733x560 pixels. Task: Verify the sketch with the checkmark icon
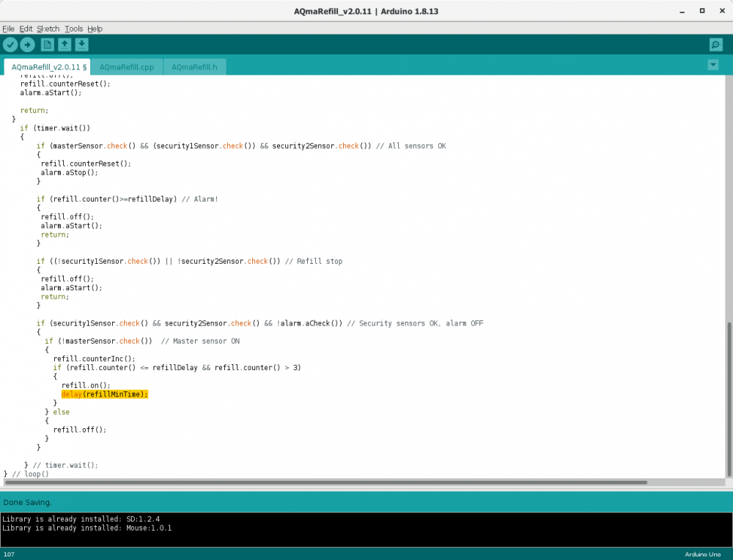tap(10, 44)
